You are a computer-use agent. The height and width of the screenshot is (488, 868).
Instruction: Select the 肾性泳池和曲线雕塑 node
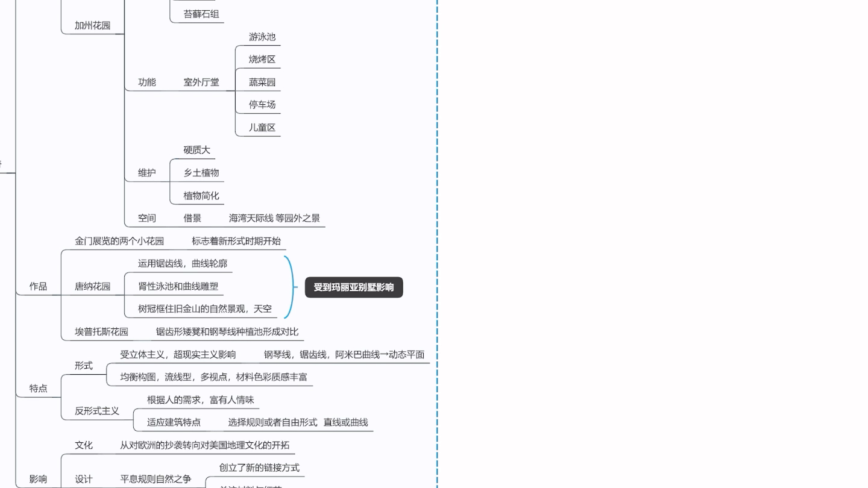point(178,286)
